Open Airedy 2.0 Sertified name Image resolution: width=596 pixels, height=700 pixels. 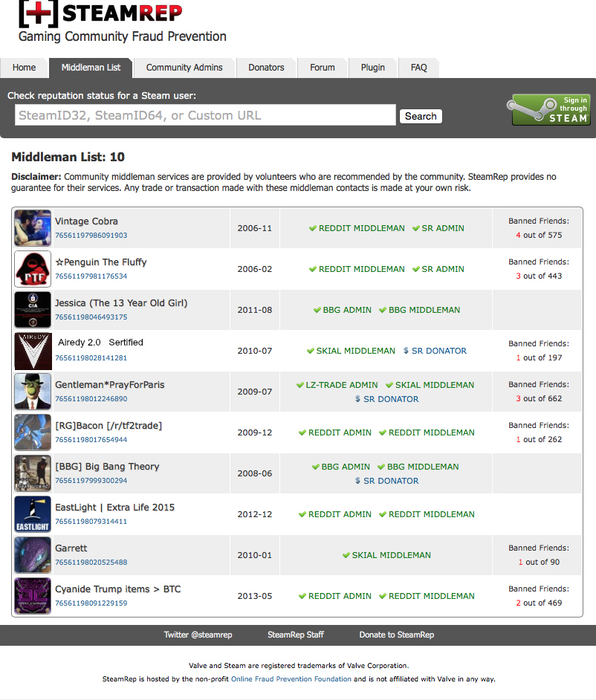[100, 343]
